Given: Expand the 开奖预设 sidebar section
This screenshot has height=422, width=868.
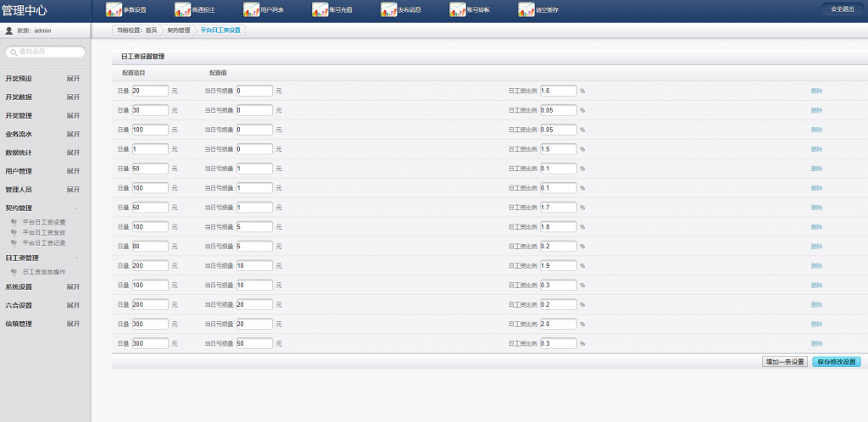Looking at the screenshot, I should [x=74, y=78].
